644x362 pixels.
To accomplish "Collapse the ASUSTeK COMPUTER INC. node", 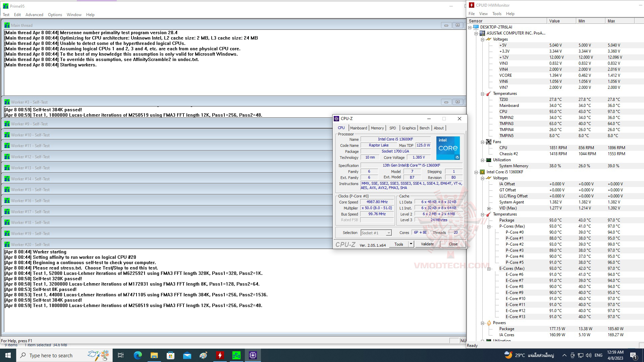I will (476, 33).
